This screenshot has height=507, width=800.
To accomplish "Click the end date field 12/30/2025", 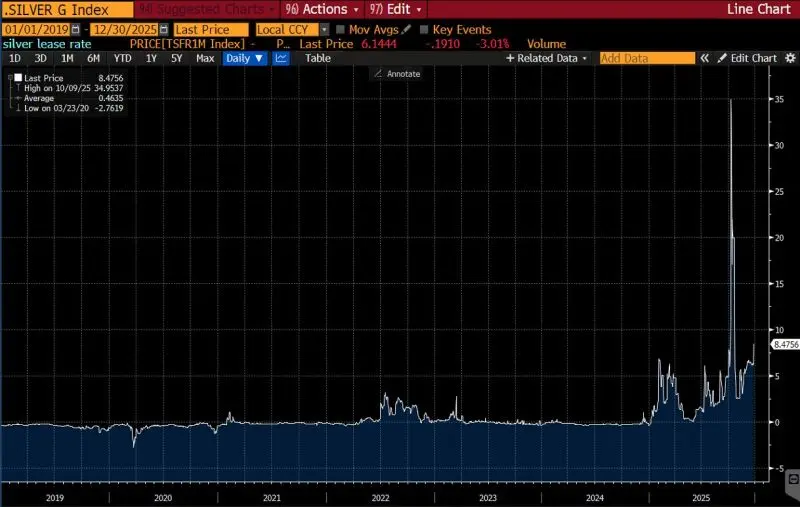I will click(x=124, y=30).
